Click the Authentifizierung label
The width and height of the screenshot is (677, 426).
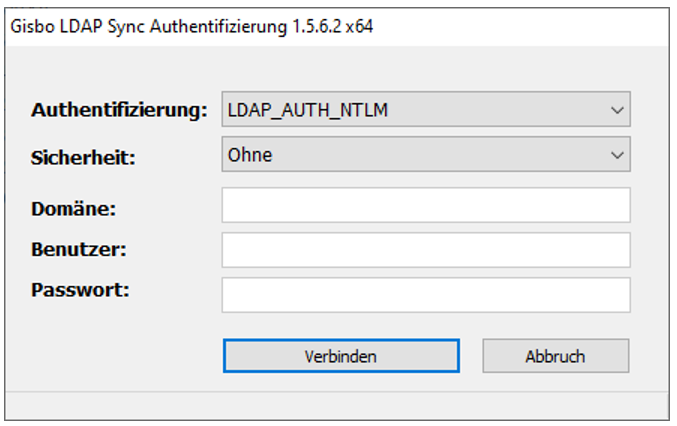(119, 110)
